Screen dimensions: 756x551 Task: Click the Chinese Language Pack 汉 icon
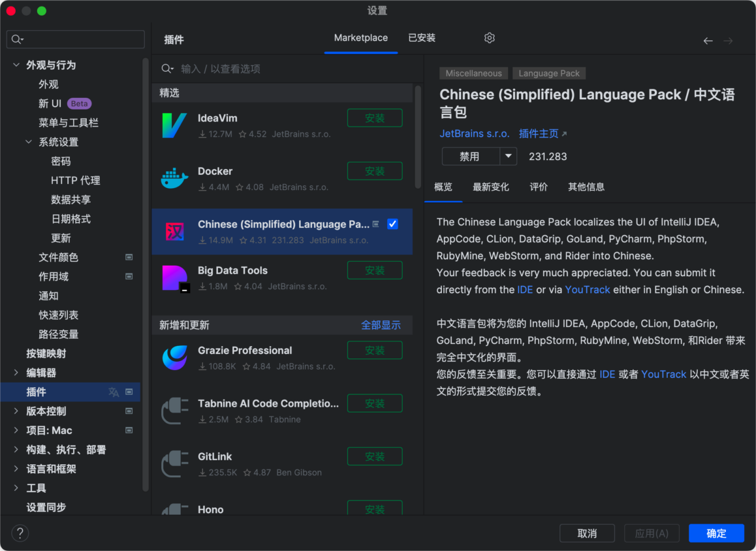(174, 232)
